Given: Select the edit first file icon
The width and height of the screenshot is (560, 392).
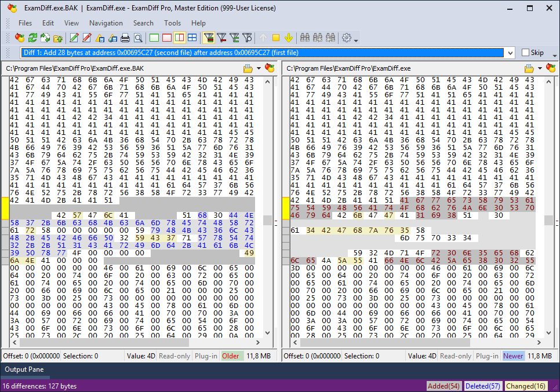Looking at the screenshot, I should (74, 38).
